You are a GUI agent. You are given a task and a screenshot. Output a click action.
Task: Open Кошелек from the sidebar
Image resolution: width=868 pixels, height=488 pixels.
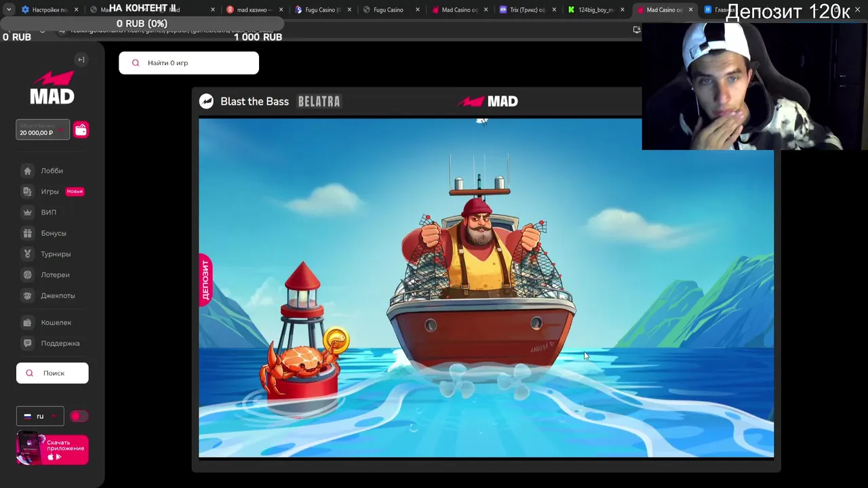[x=56, y=323]
